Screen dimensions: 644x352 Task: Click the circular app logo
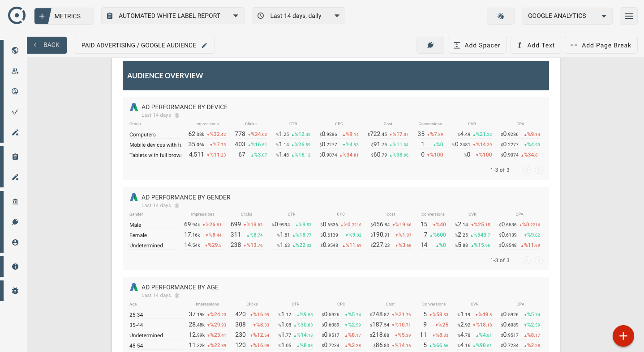coord(17,16)
